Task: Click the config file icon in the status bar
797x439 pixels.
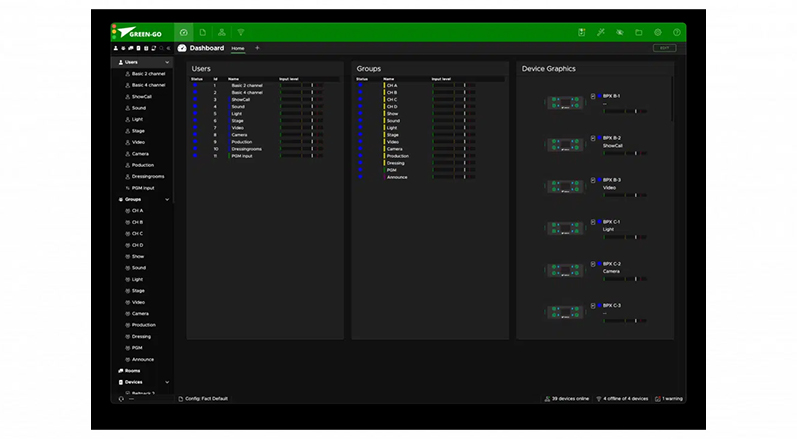Action: [181, 399]
